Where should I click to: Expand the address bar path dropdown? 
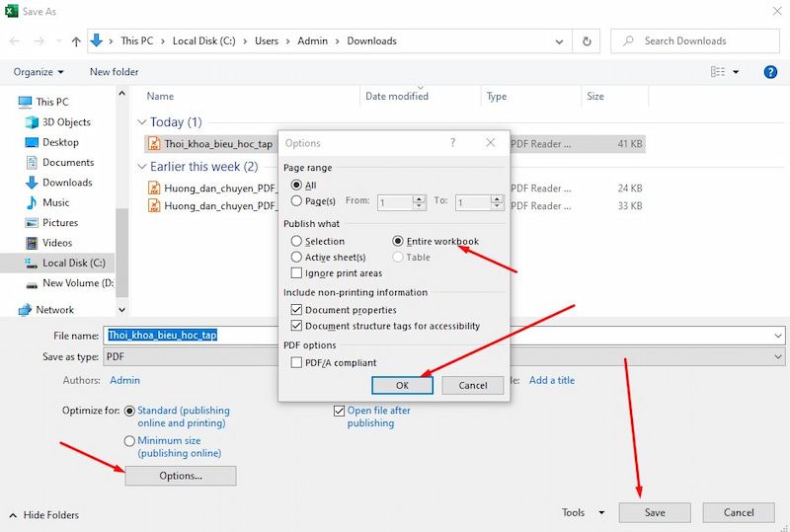[559, 41]
